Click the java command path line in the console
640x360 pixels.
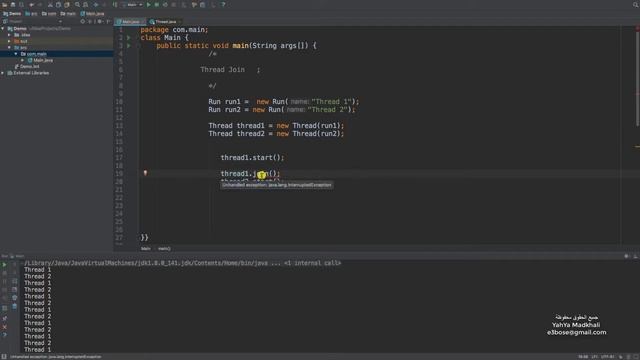(x=182, y=263)
